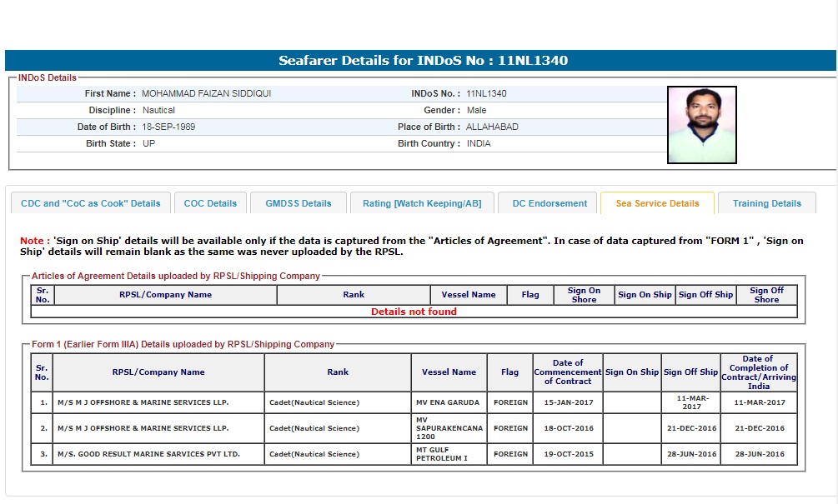This screenshot has height=504, width=838.
Task: Switch to the COC Details tab
Action: click(210, 203)
